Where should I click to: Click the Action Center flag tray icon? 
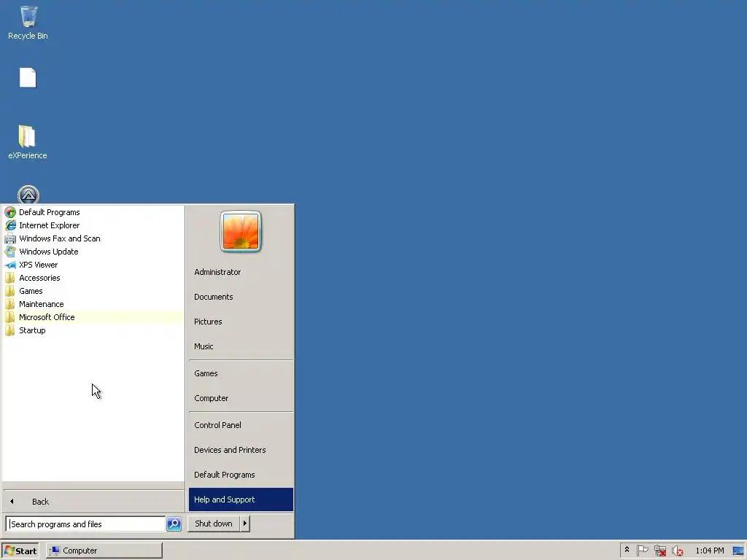[642, 551]
